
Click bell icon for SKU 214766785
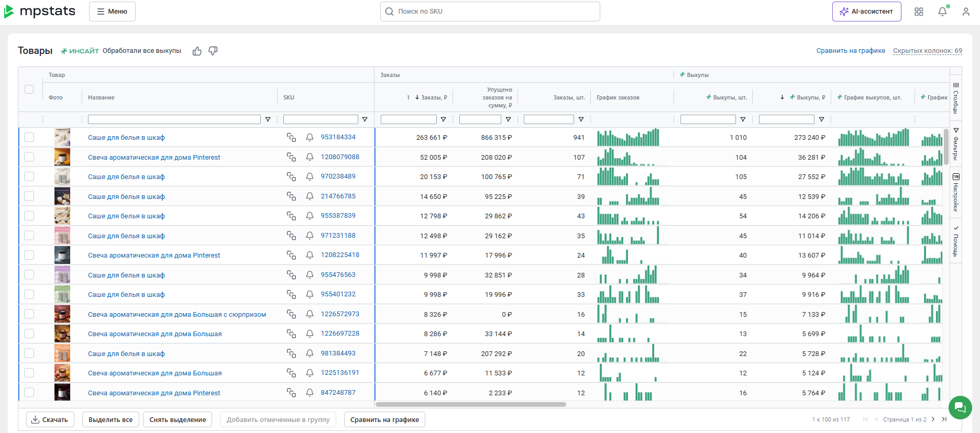pyautogui.click(x=310, y=196)
